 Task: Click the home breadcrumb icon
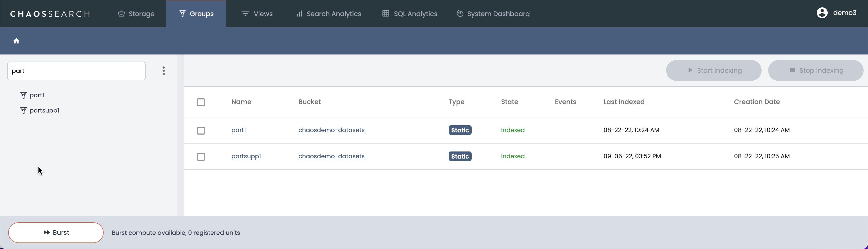[x=16, y=41]
